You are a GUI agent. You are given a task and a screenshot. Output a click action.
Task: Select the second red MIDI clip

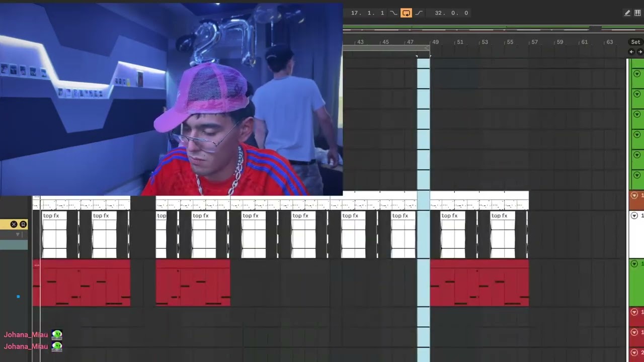pos(193,283)
